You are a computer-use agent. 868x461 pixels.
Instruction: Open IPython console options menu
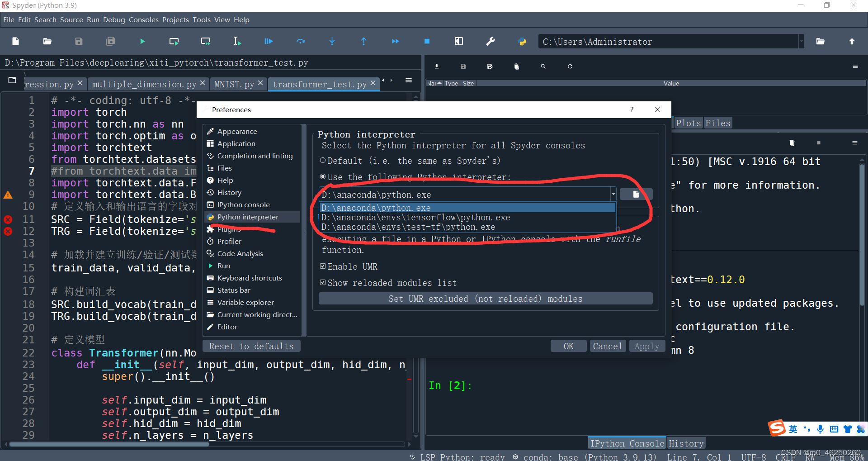[855, 143]
